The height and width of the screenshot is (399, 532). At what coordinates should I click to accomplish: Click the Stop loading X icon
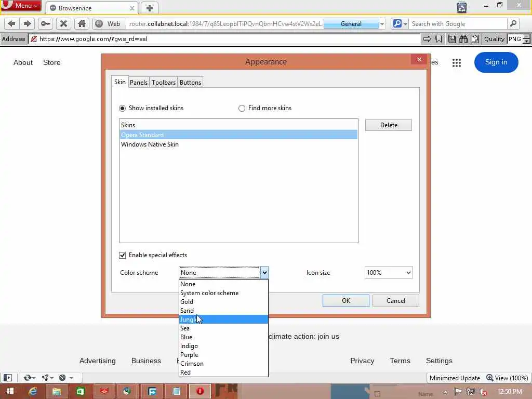[x=63, y=24]
